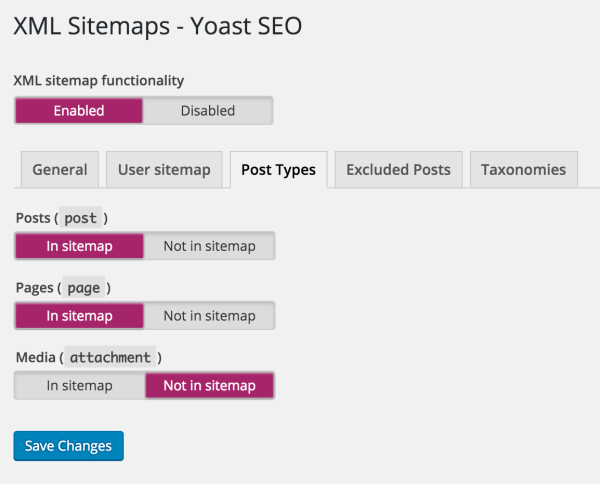Choose Not in sitemap for Pages
Viewport: 600px width, 484px height.
tap(209, 315)
